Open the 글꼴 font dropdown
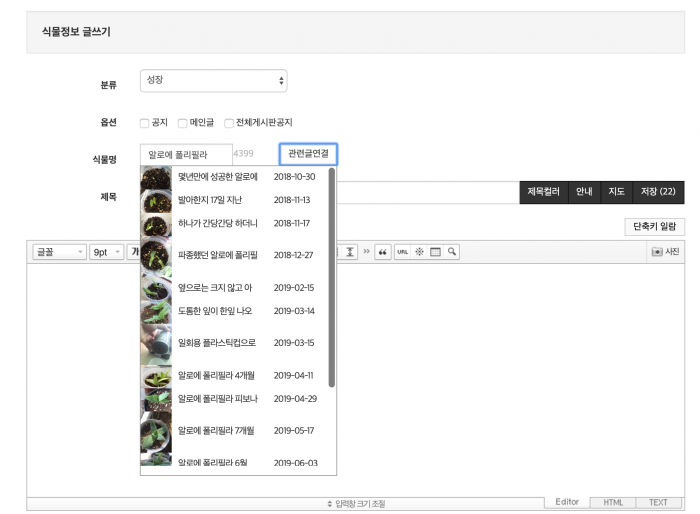Viewport: 700px width, 514px height. coord(59,252)
